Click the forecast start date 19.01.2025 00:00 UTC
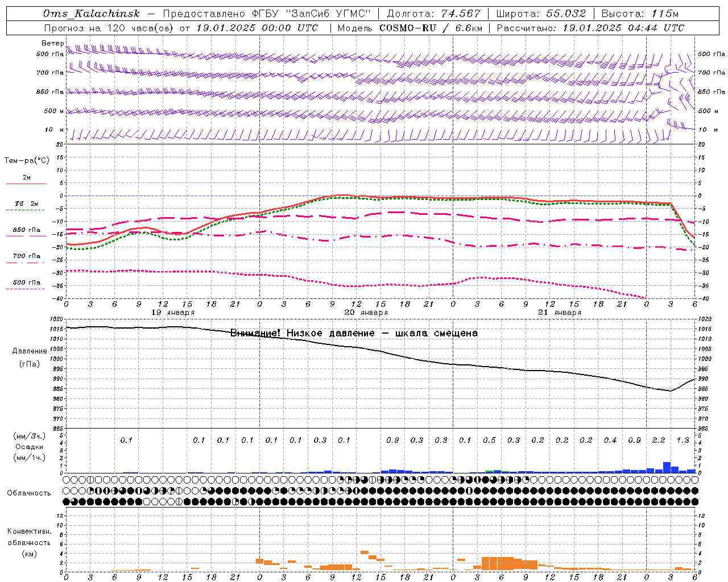The image size is (728, 582). pos(257,28)
